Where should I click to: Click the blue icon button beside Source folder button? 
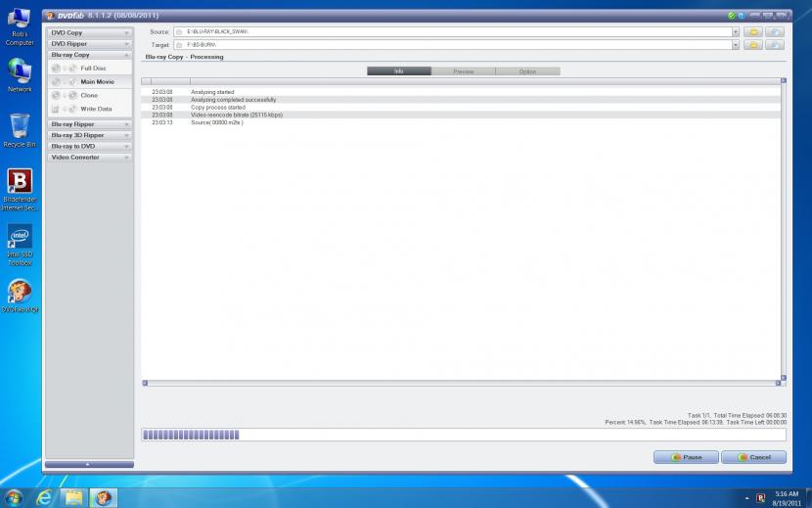[775, 31]
